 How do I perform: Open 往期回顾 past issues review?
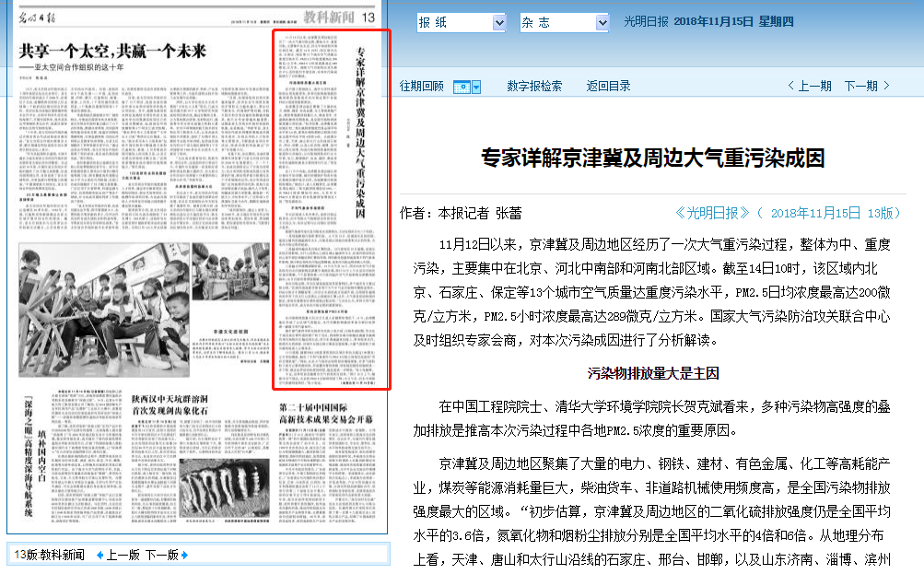point(421,87)
